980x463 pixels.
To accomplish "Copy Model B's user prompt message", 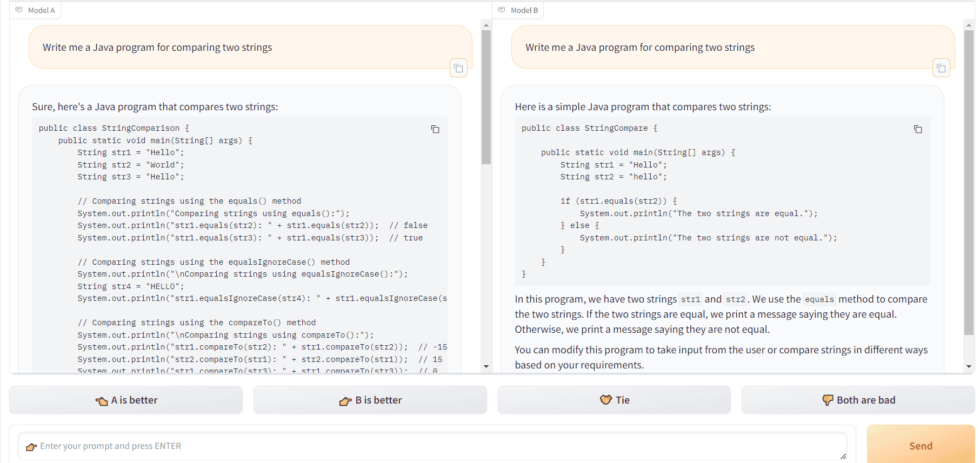I will point(941,68).
